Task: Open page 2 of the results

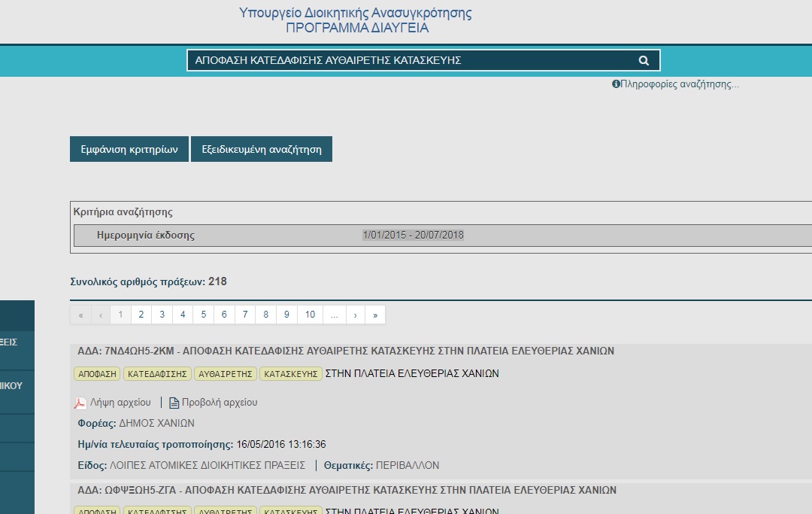Action: tap(141, 315)
